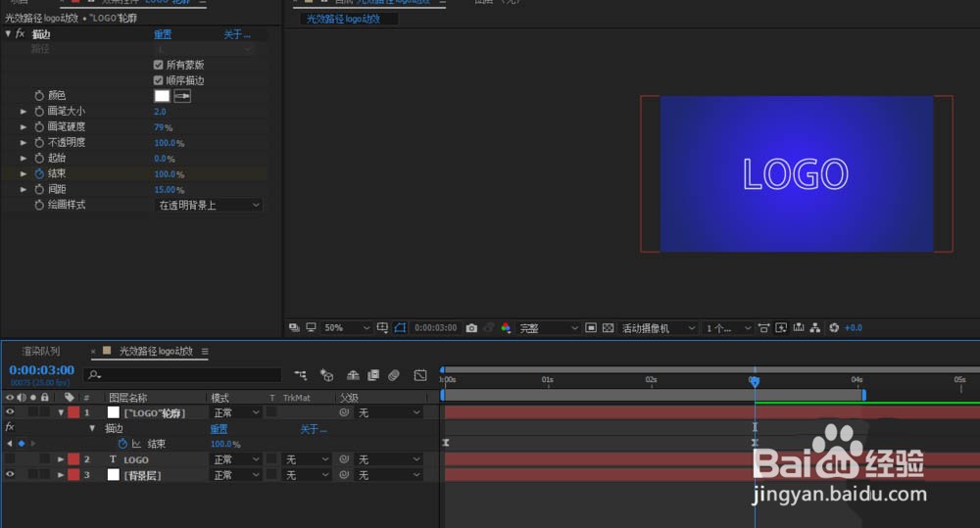
Task: Click the stopwatch for 间距 property
Action: click(x=39, y=189)
